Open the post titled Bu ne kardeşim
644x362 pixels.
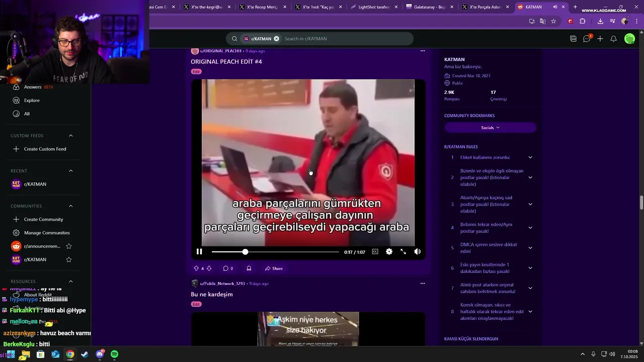(x=211, y=295)
